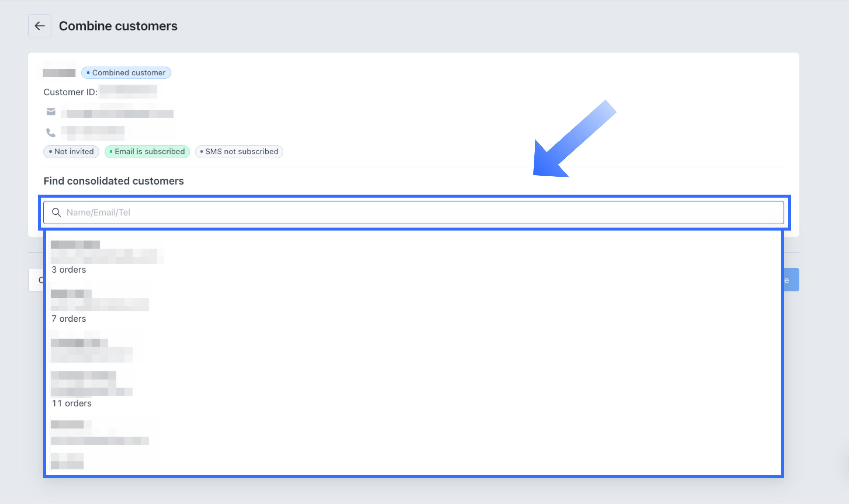Click the SMS not subscribed tag
The width and height of the screenshot is (849, 504).
coord(239,151)
